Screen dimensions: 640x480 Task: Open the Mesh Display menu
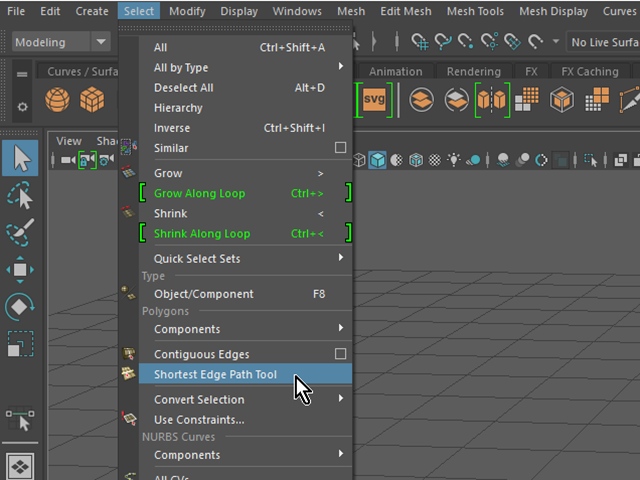(x=553, y=11)
